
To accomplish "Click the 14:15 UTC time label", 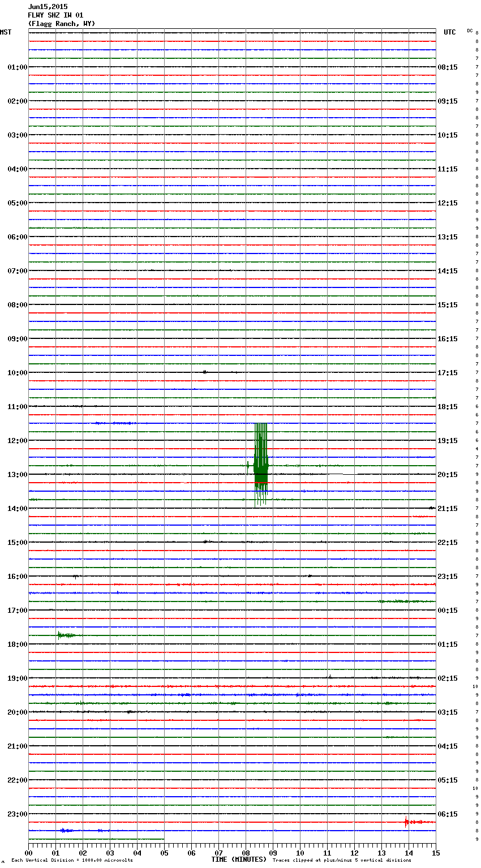I will tap(448, 271).
